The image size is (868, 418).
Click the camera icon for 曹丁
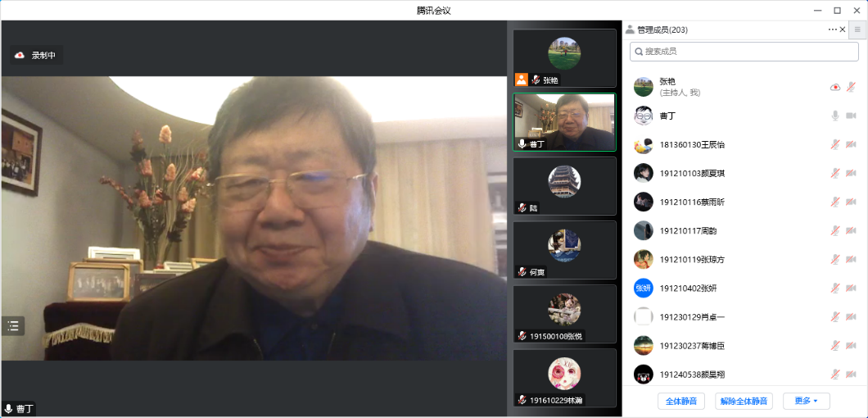[x=851, y=116]
